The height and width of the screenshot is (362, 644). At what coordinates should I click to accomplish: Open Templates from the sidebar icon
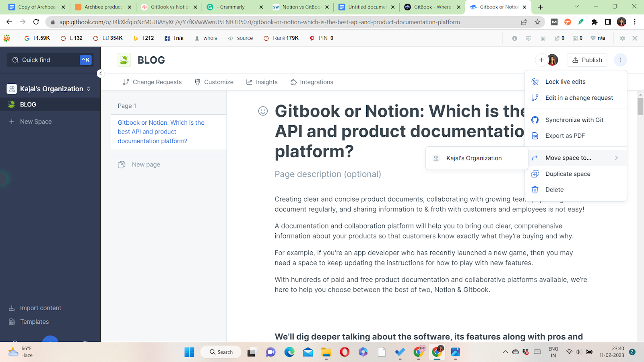[x=12, y=321]
